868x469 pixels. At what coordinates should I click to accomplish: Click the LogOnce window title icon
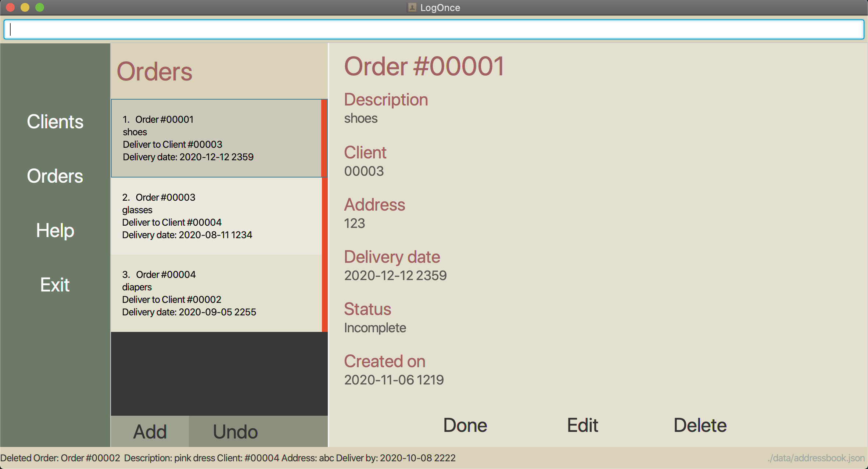click(x=412, y=7)
